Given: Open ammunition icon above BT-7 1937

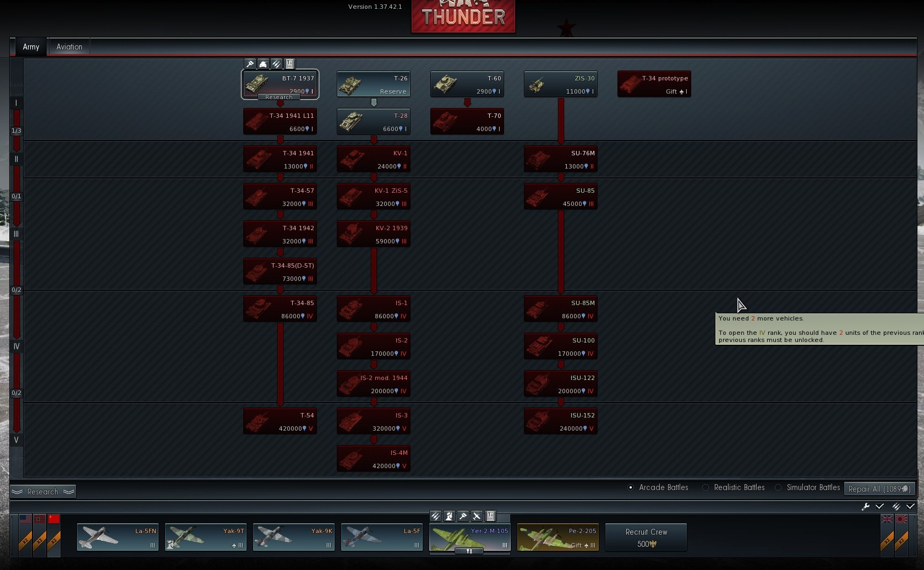Looking at the screenshot, I should [x=276, y=64].
